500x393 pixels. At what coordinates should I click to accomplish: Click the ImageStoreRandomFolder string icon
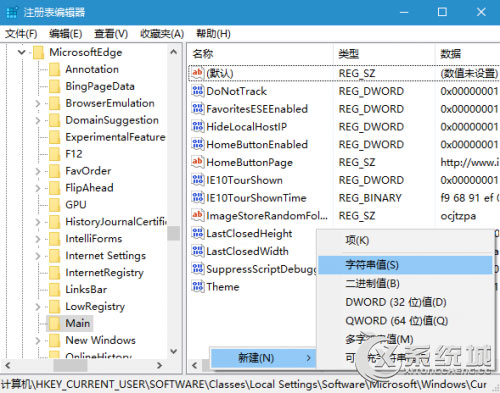(197, 215)
